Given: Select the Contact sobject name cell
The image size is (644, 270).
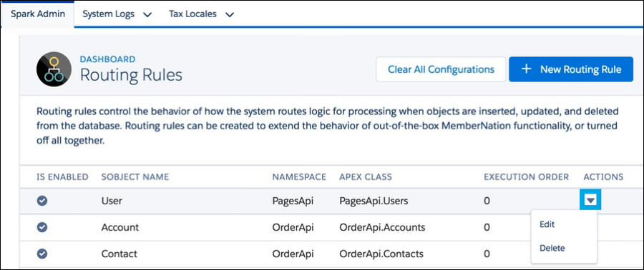Looking at the screenshot, I should [119, 254].
